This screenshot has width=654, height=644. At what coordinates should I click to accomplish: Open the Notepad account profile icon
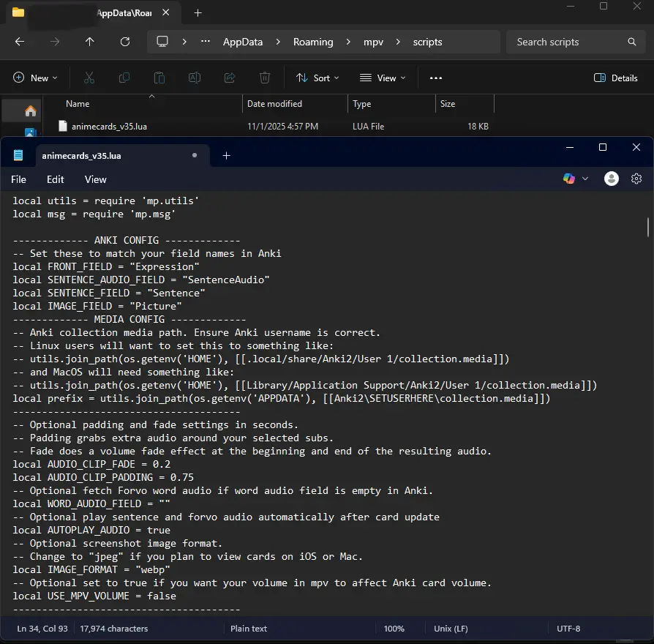click(x=611, y=179)
